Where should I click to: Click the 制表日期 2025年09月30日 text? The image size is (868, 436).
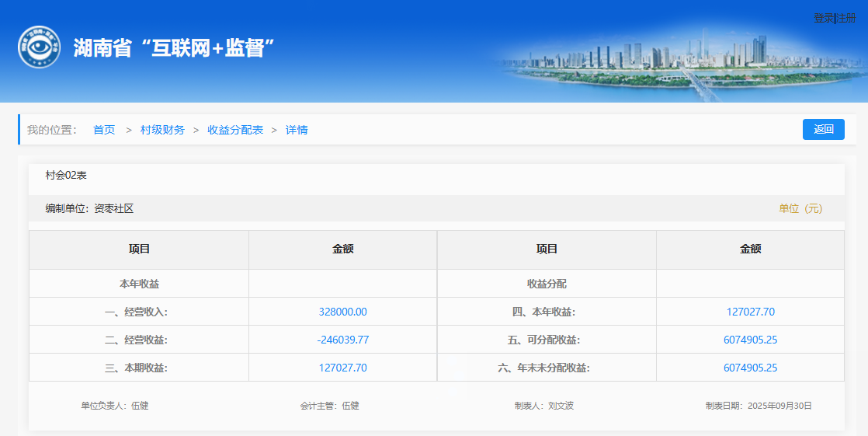[x=758, y=406]
